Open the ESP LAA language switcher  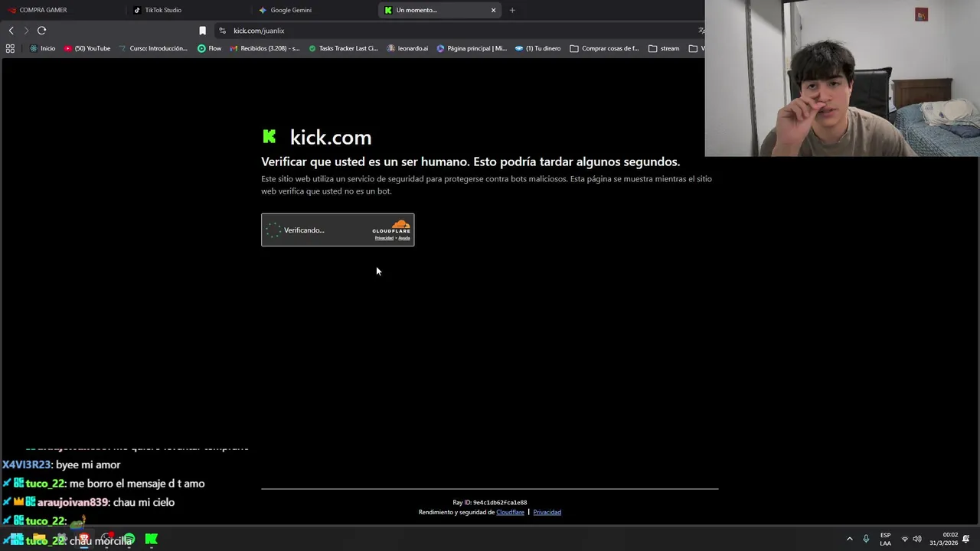click(x=885, y=539)
